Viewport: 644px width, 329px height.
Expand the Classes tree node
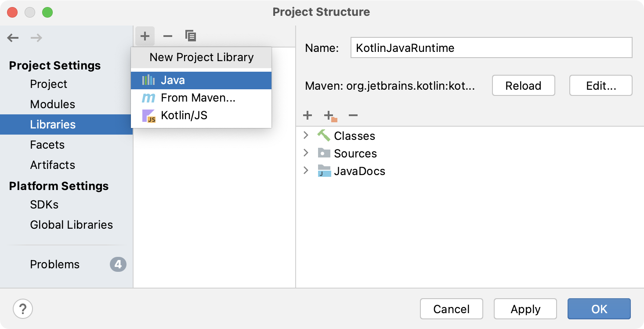[x=306, y=135]
